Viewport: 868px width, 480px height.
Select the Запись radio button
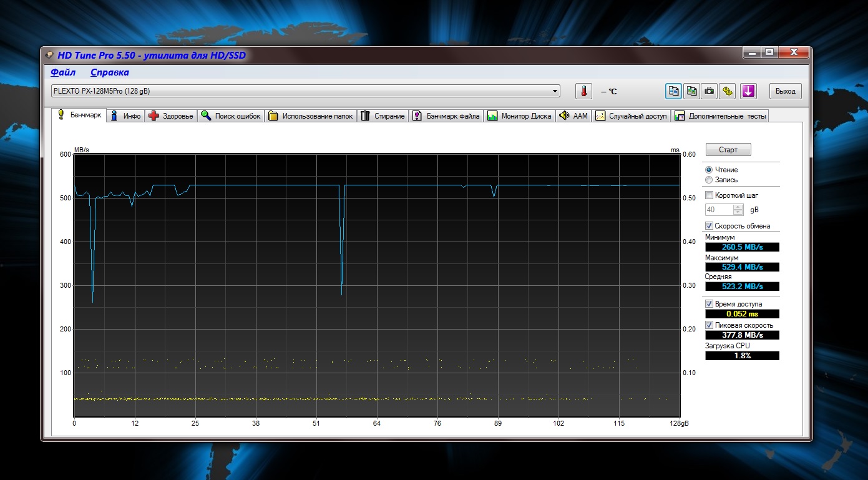point(709,180)
